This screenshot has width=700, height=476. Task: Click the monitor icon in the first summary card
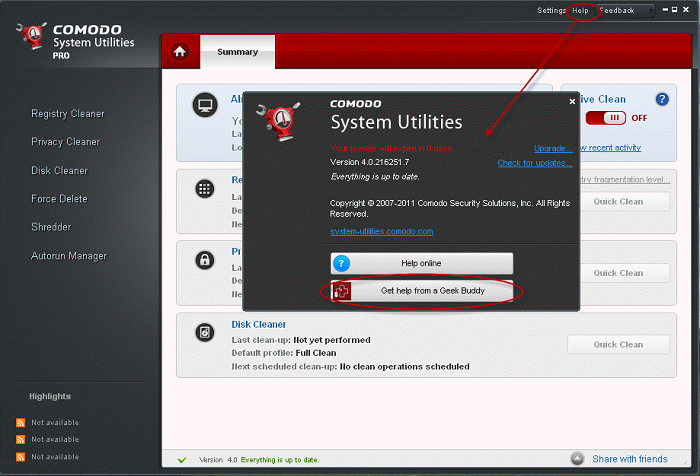point(205,105)
